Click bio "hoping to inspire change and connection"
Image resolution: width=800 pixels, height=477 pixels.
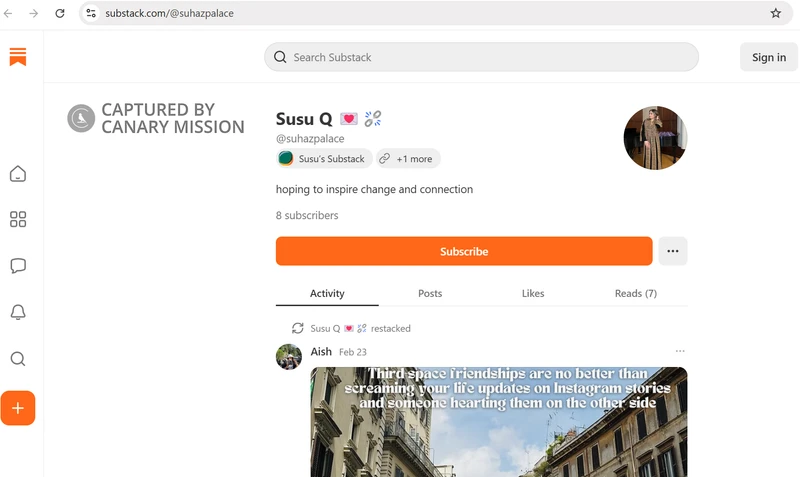pos(374,189)
